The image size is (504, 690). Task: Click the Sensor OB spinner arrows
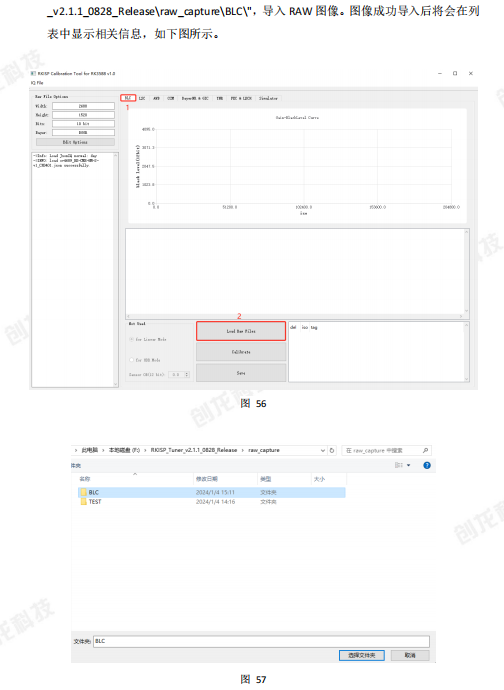[x=187, y=374]
